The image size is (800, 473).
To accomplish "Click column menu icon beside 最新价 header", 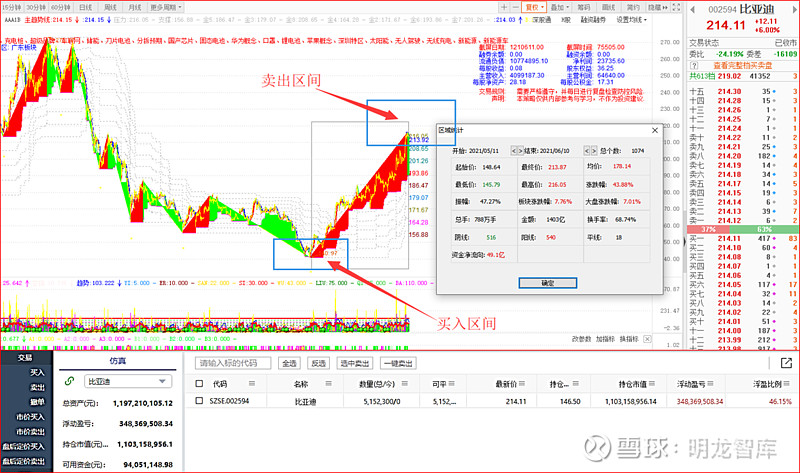I will click(x=522, y=384).
